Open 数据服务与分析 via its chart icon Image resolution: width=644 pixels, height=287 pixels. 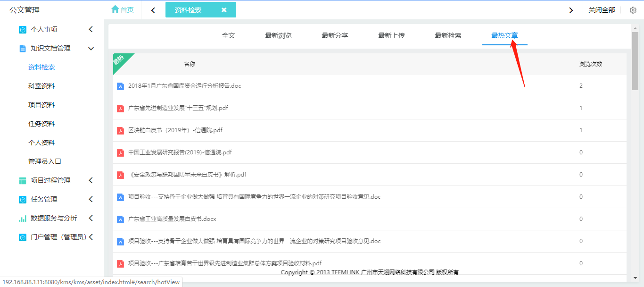click(22, 218)
